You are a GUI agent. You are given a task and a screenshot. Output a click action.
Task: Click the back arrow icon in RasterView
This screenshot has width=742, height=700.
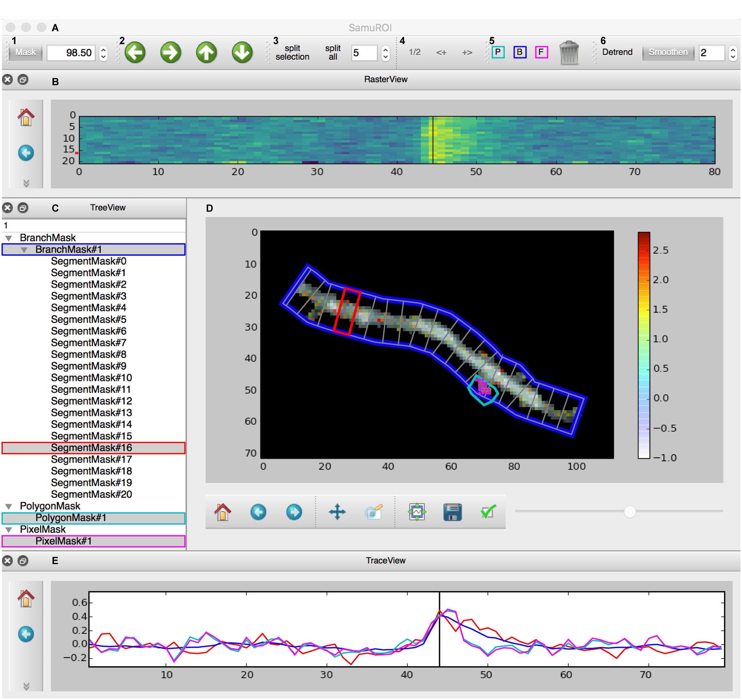[x=26, y=153]
